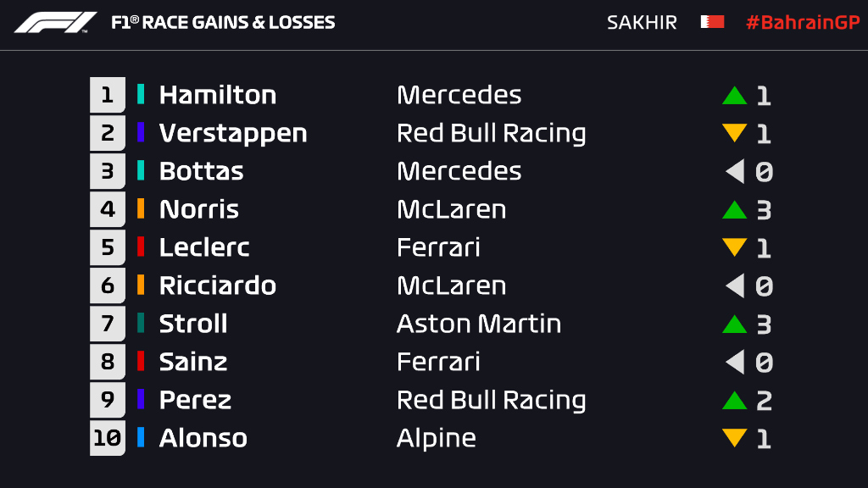The width and height of the screenshot is (868, 488).
Task: Click the Aston Martin team name
Action: [479, 324]
